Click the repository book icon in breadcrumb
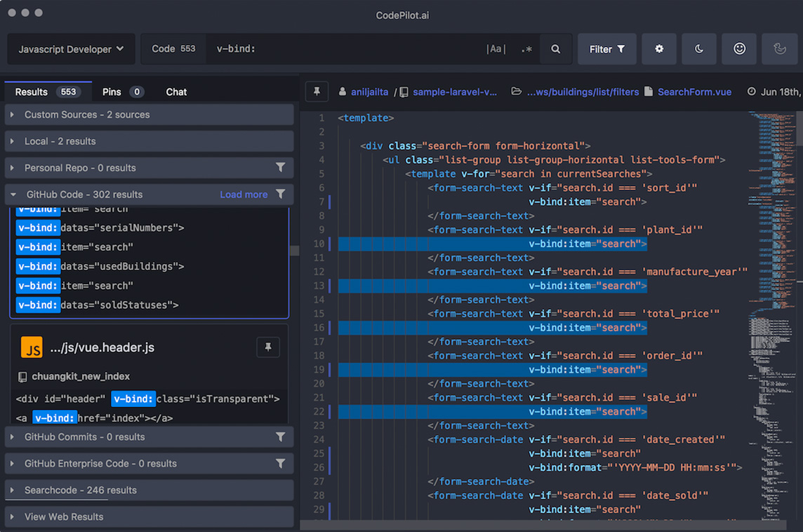803x532 pixels. coord(404,92)
